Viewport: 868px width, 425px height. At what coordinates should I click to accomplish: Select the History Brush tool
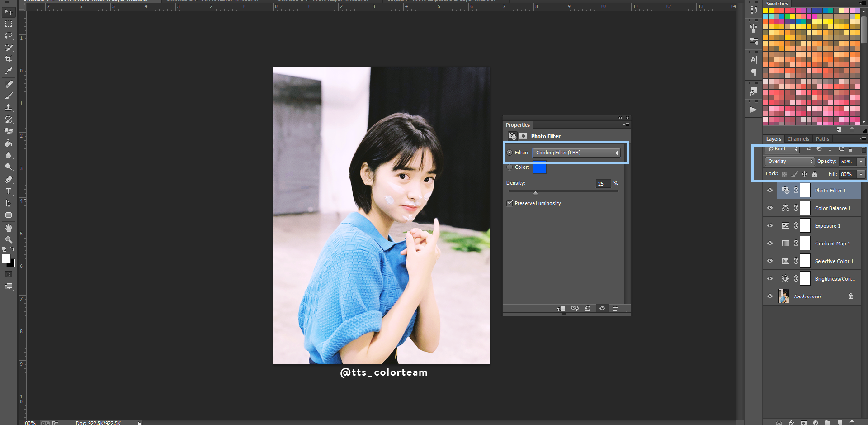(x=9, y=119)
